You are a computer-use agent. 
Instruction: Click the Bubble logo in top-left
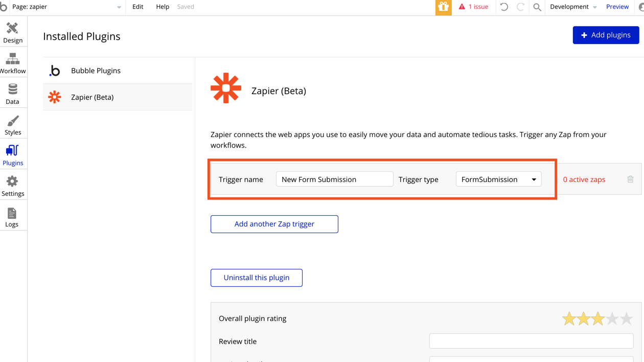point(4,7)
